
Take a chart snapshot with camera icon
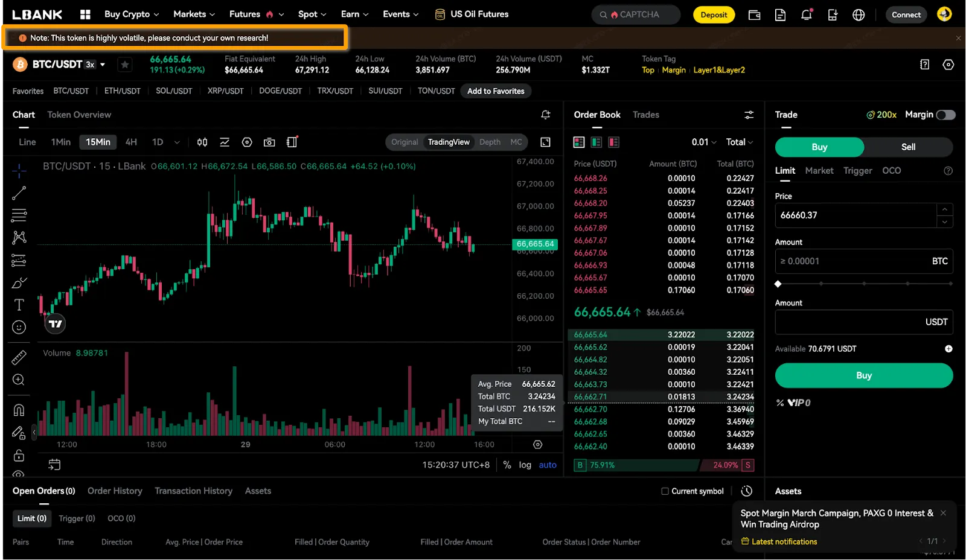coord(269,142)
